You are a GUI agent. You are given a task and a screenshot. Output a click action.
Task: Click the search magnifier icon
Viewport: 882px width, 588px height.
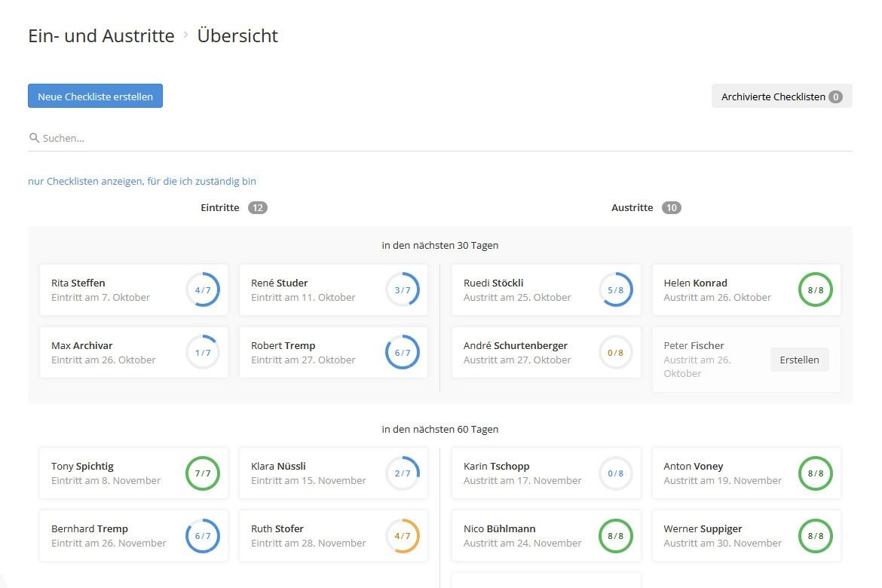tap(34, 137)
